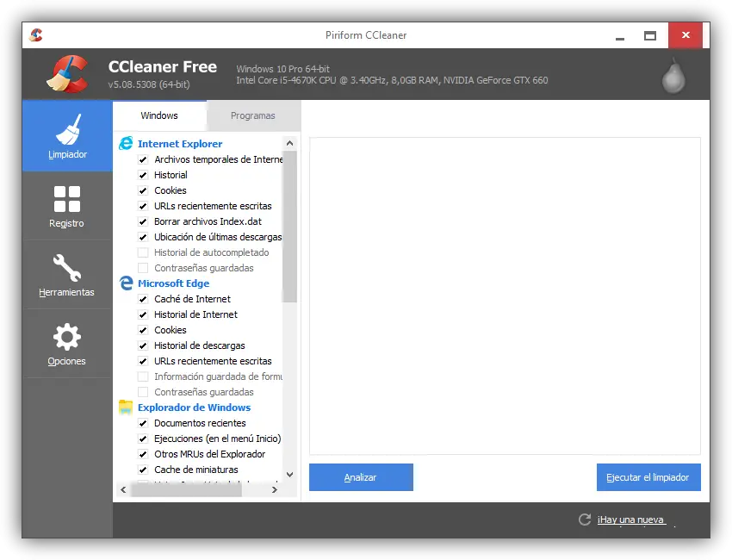Click the Explorador de Windows section heading
Viewport: 732px width, 560px height.
pyautogui.click(x=195, y=408)
